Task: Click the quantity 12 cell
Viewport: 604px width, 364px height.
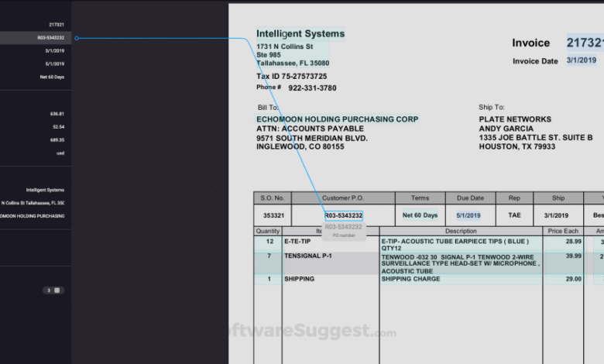Action: coord(269,242)
